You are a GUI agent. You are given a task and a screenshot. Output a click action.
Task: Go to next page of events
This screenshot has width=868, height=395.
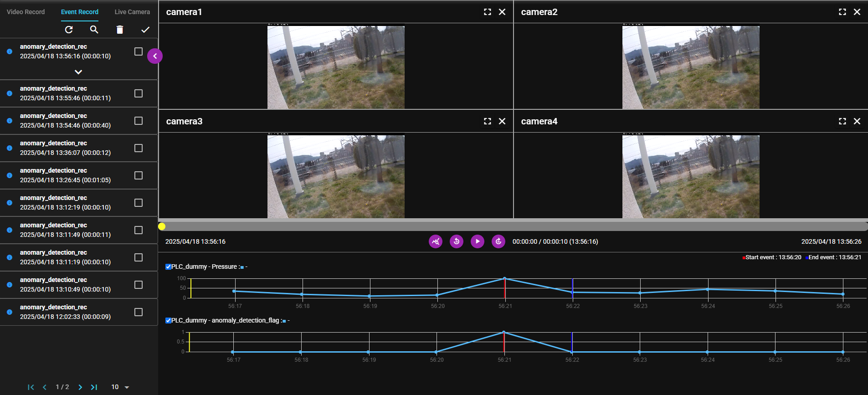(x=80, y=387)
